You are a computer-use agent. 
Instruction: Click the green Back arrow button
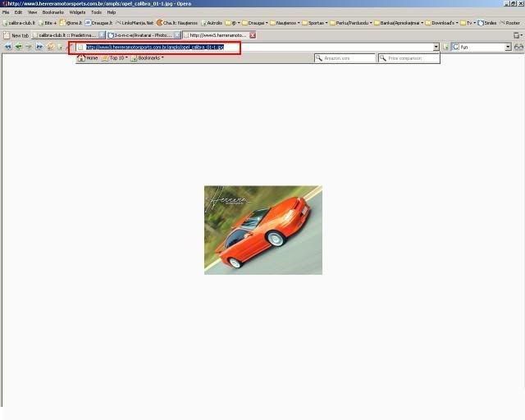[18, 48]
